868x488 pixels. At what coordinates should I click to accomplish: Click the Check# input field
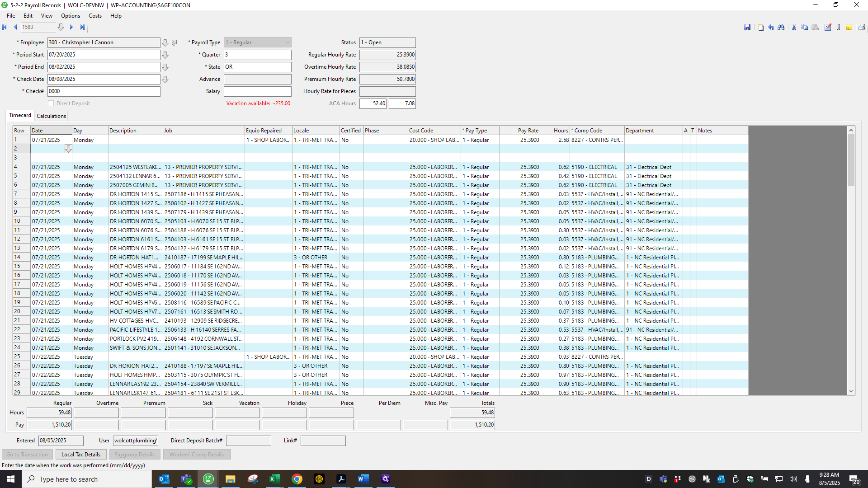coord(104,91)
